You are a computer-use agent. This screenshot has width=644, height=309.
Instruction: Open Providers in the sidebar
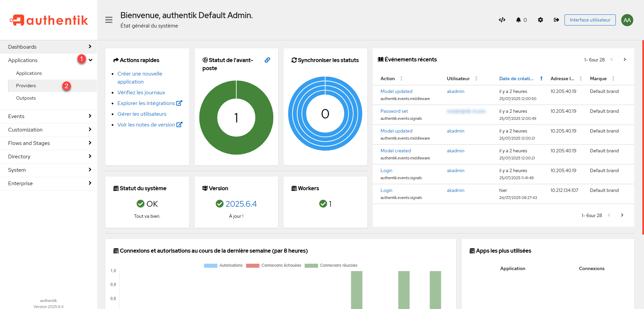tap(26, 86)
